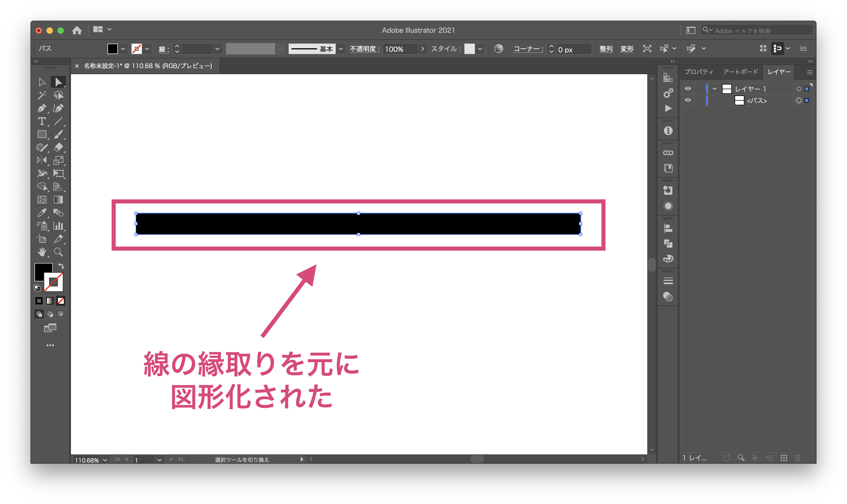Select the Curvature tool
This screenshot has width=847, height=504.
[58, 108]
